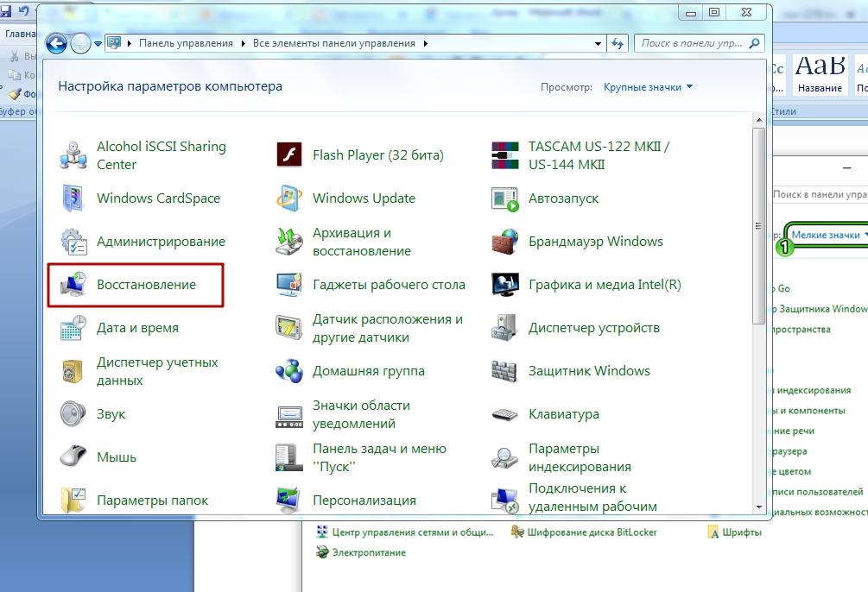Open the Крупные значки view dropdown
Image resolution: width=868 pixels, height=592 pixels.
coord(648,87)
